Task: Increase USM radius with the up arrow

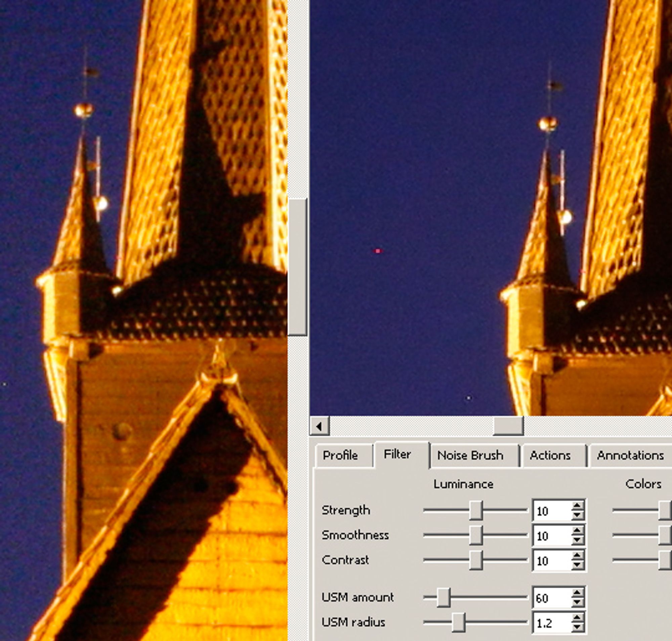Action: click(x=578, y=618)
